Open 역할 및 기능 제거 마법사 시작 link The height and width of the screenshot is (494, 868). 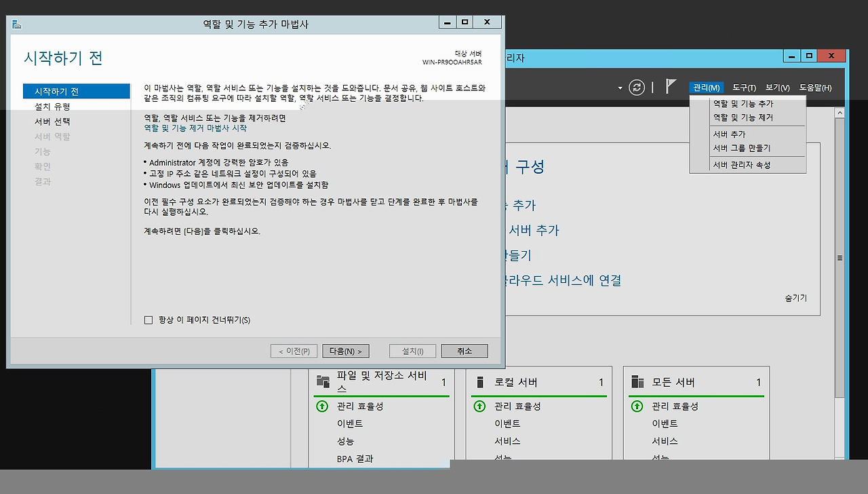coord(195,128)
